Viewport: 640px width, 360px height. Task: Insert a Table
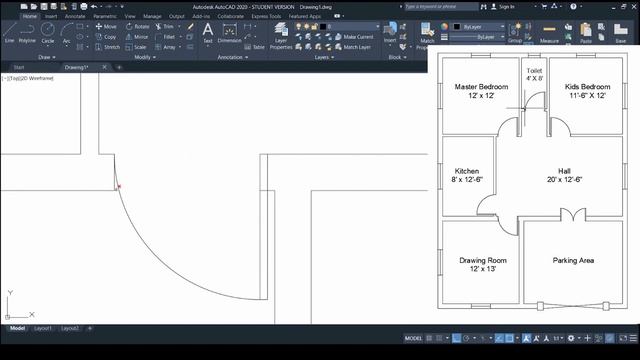tap(254, 47)
